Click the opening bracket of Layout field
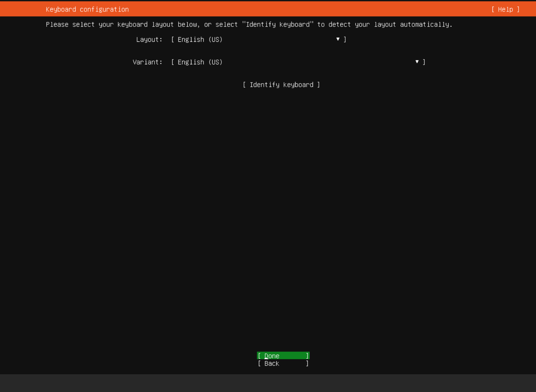The height and width of the screenshot is (392, 536). [x=173, y=40]
